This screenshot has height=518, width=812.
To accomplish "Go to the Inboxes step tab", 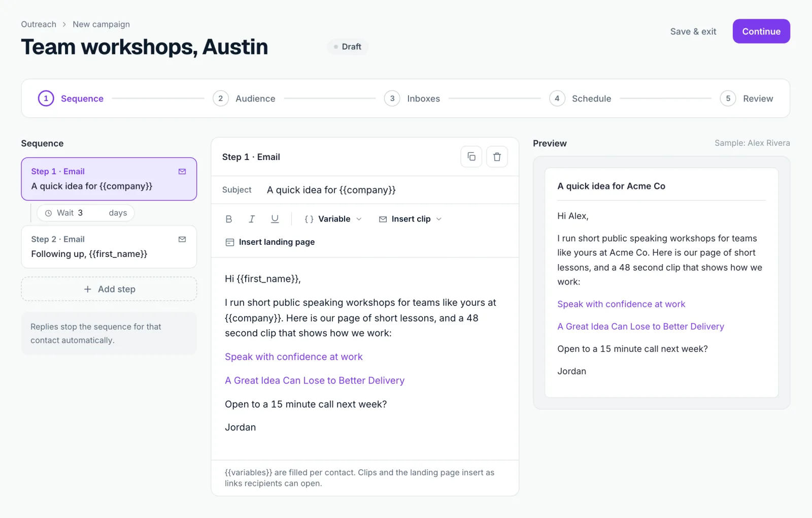I will coord(412,99).
